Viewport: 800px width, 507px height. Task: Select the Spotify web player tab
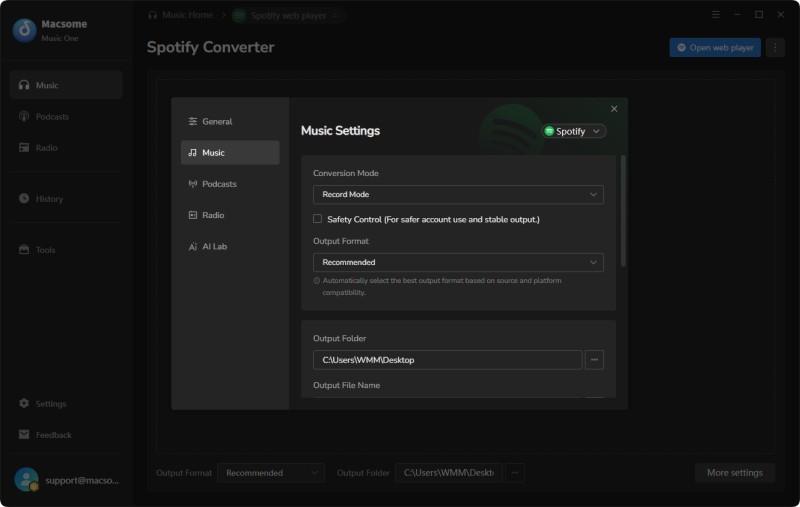coord(288,16)
